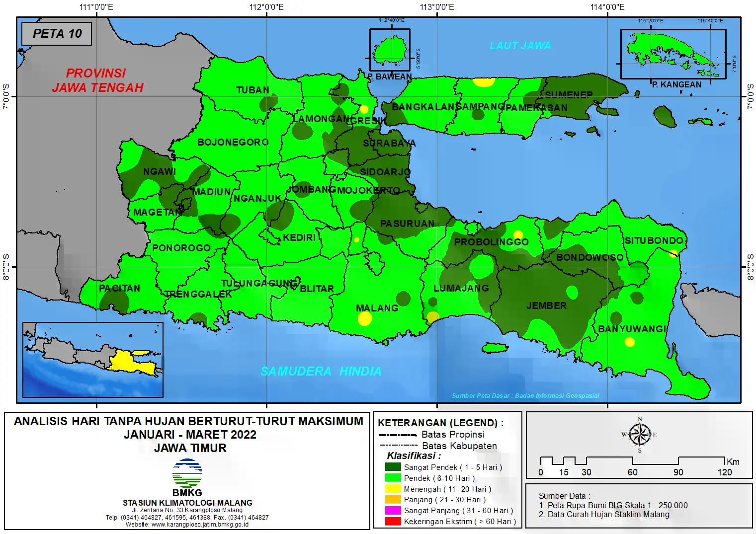
Task: Click the PASURUAN region label
Action: [x=408, y=224]
